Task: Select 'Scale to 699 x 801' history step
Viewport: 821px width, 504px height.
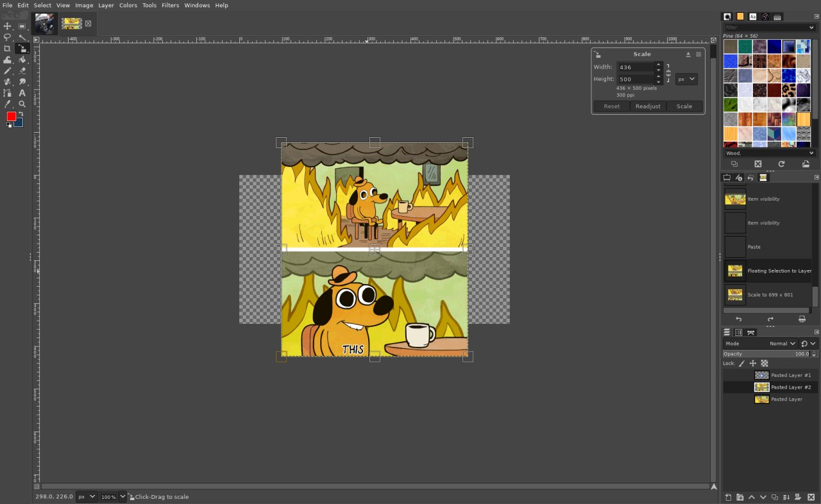Action: click(x=768, y=294)
